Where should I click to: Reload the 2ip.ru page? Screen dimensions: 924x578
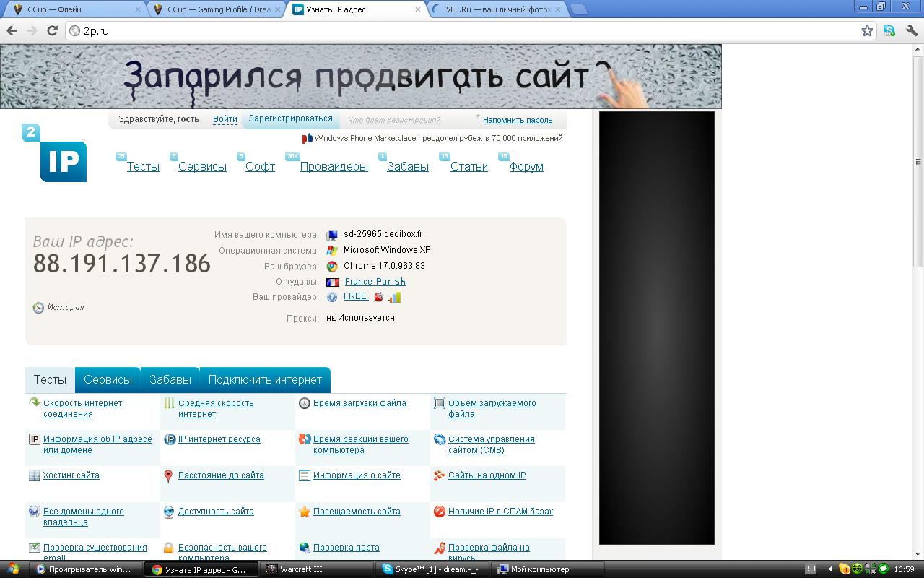[x=52, y=30]
